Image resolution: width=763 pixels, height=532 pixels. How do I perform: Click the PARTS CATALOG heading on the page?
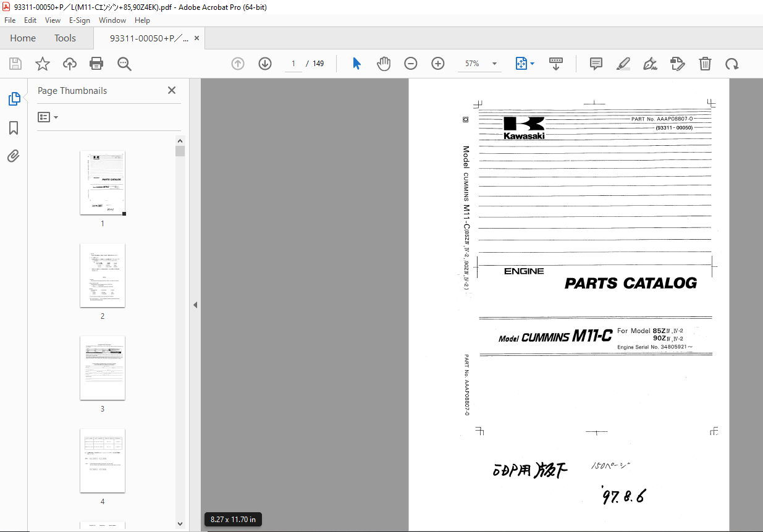click(x=631, y=284)
